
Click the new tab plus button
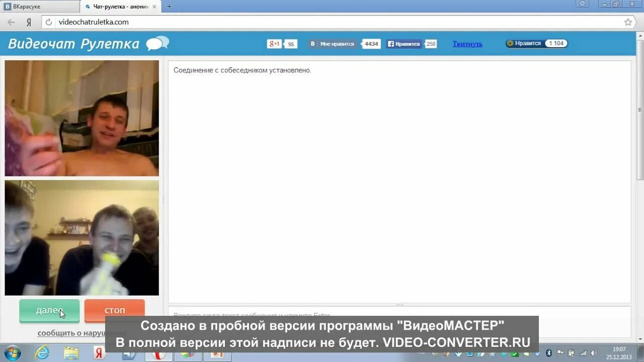click(169, 7)
